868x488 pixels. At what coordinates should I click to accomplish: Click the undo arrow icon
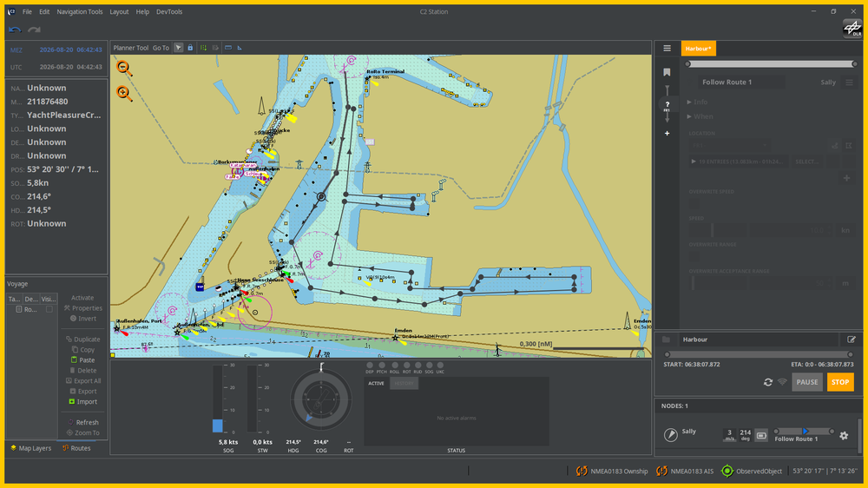(15, 30)
